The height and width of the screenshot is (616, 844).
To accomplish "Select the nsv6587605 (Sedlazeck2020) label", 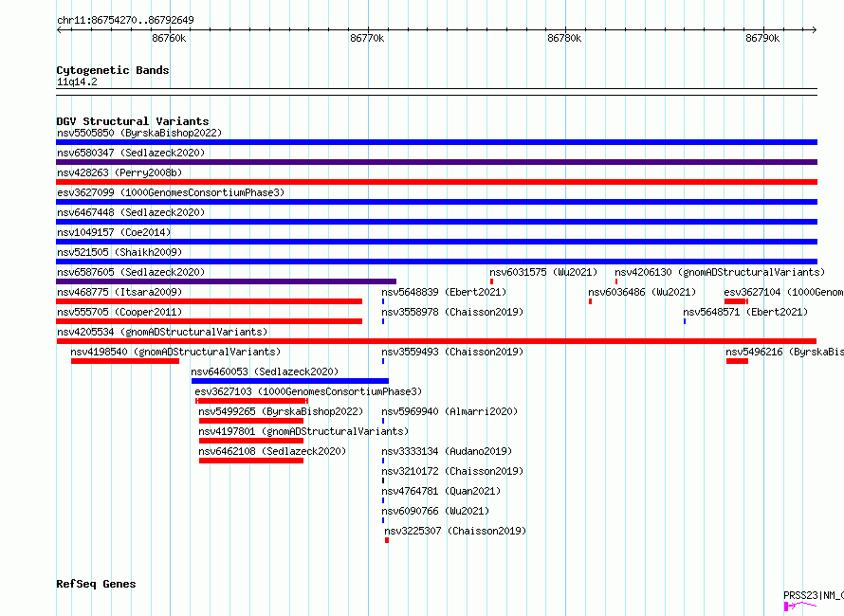I will pyautogui.click(x=131, y=272).
